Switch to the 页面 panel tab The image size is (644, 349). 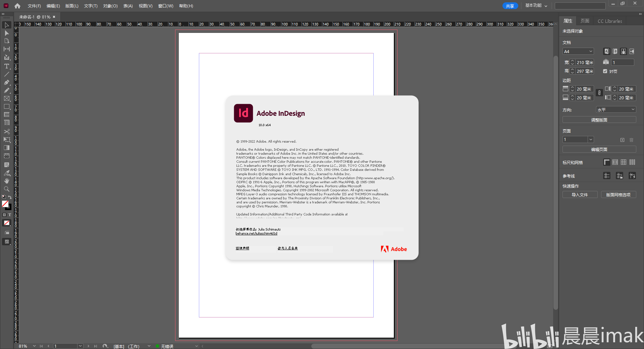585,21
